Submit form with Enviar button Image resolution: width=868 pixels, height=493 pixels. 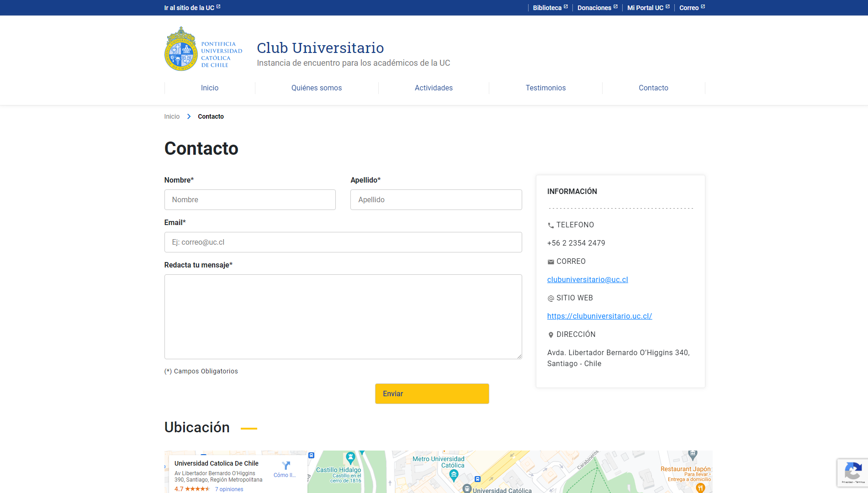click(432, 393)
